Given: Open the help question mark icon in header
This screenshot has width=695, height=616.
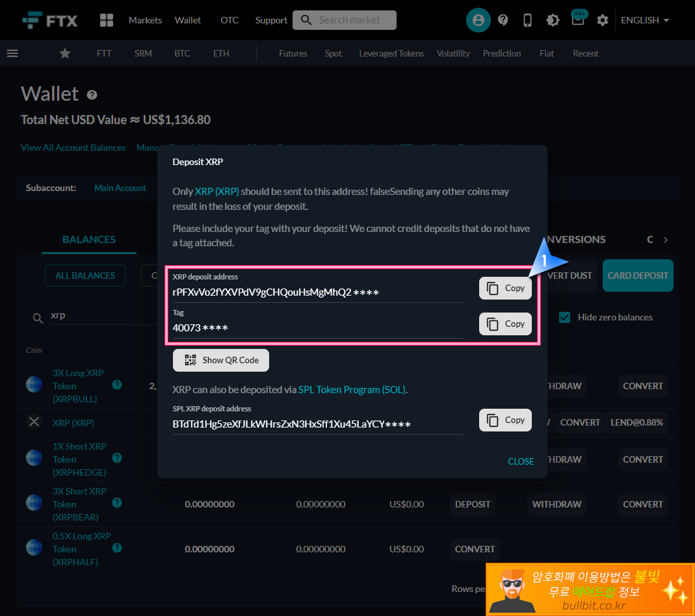Looking at the screenshot, I should 503,20.
